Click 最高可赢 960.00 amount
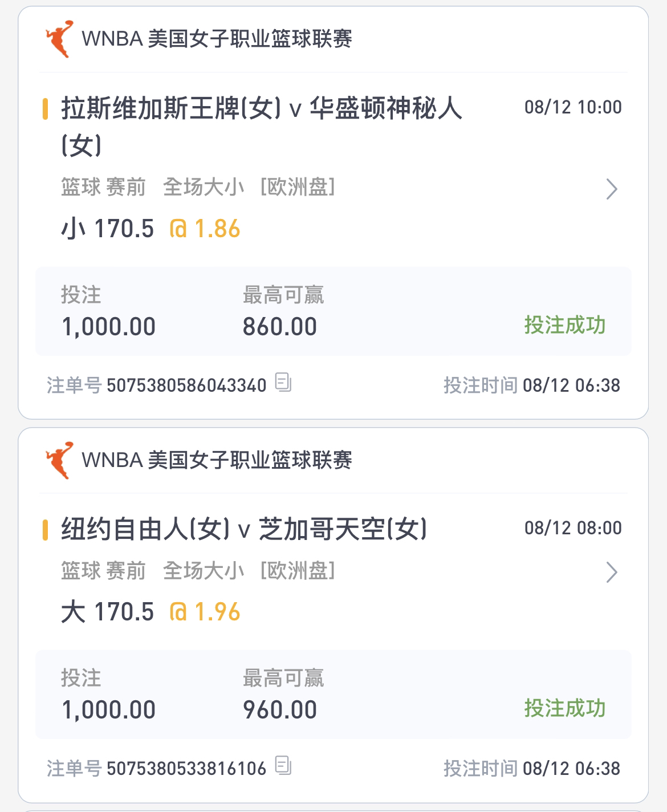This screenshot has height=812, width=667. click(280, 710)
